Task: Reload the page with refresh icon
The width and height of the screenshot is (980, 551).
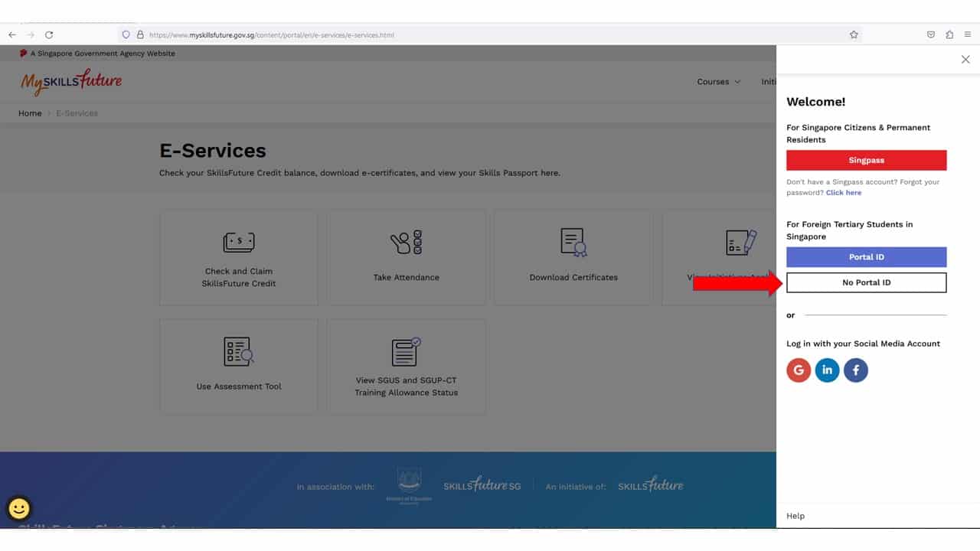Action: click(49, 34)
